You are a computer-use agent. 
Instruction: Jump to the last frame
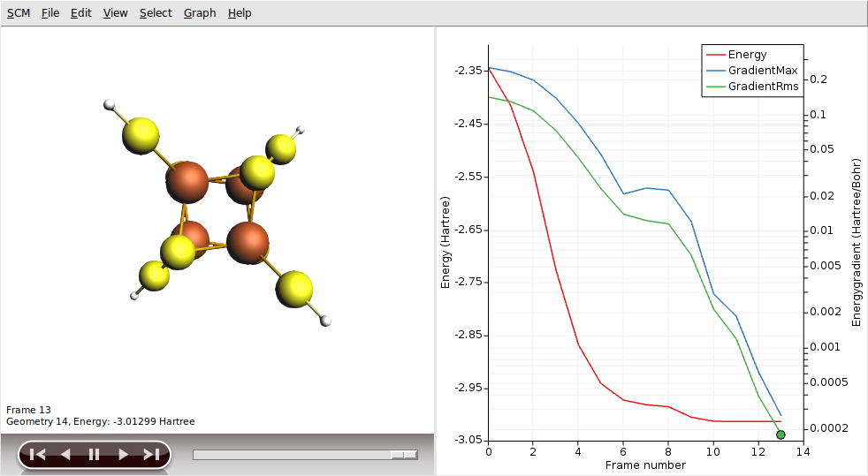point(151,455)
